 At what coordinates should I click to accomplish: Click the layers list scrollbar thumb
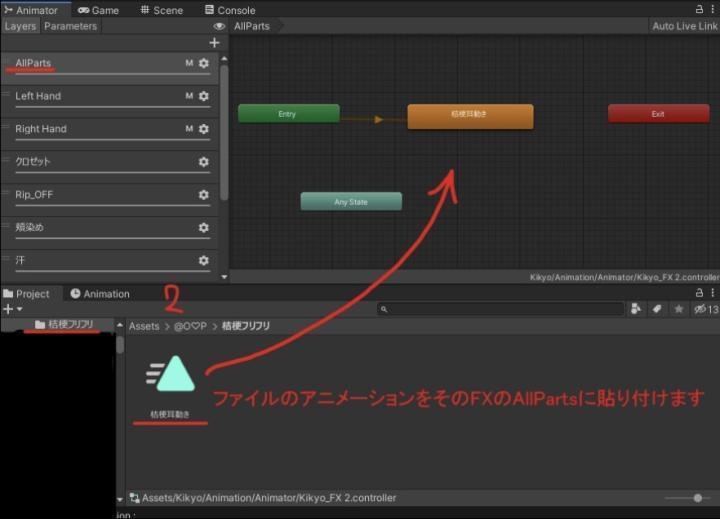(x=224, y=133)
